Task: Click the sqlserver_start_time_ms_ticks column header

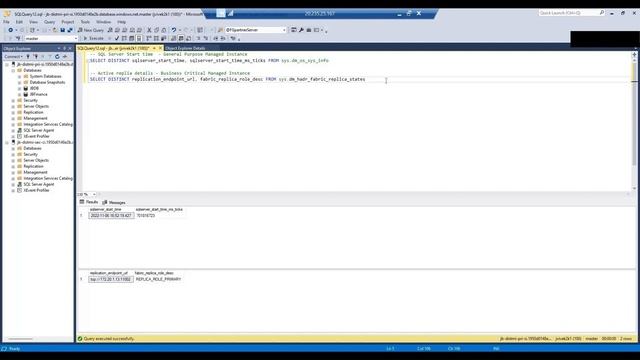Action: pyautogui.click(x=159, y=209)
